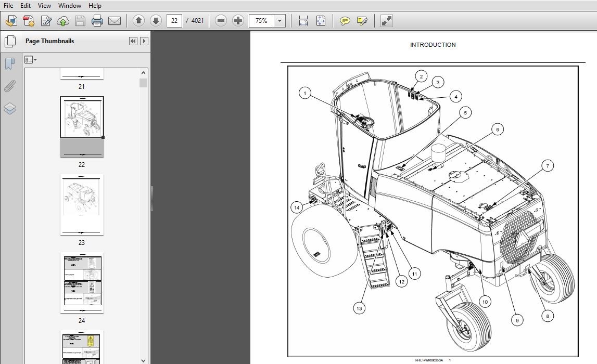Select page 21 thumbnail
The width and height of the screenshot is (597, 364).
point(82,74)
